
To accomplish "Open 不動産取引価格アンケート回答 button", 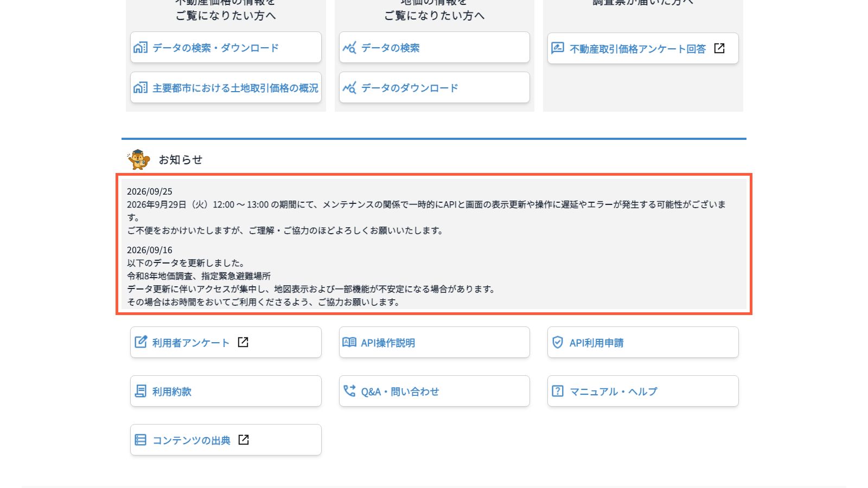I will [x=643, y=49].
